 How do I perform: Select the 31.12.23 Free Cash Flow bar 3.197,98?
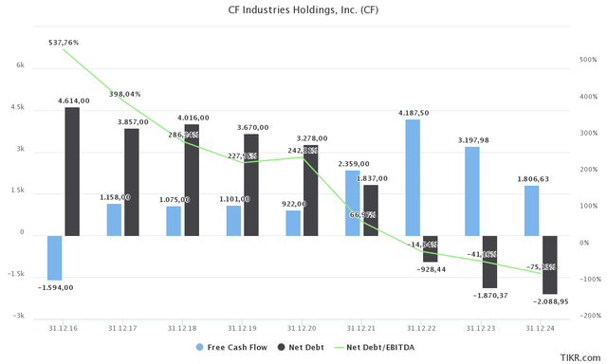click(x=472, y=191)
